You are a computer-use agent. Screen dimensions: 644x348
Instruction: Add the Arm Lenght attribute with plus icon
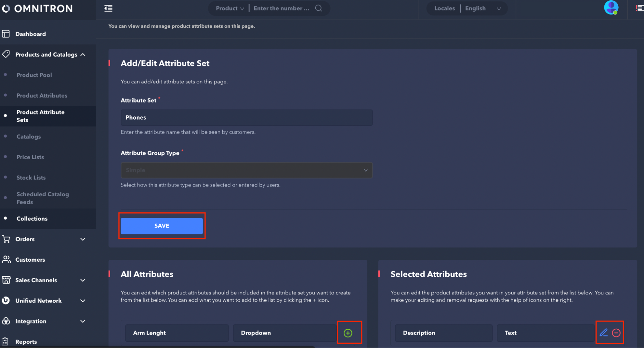coord(348,333)
